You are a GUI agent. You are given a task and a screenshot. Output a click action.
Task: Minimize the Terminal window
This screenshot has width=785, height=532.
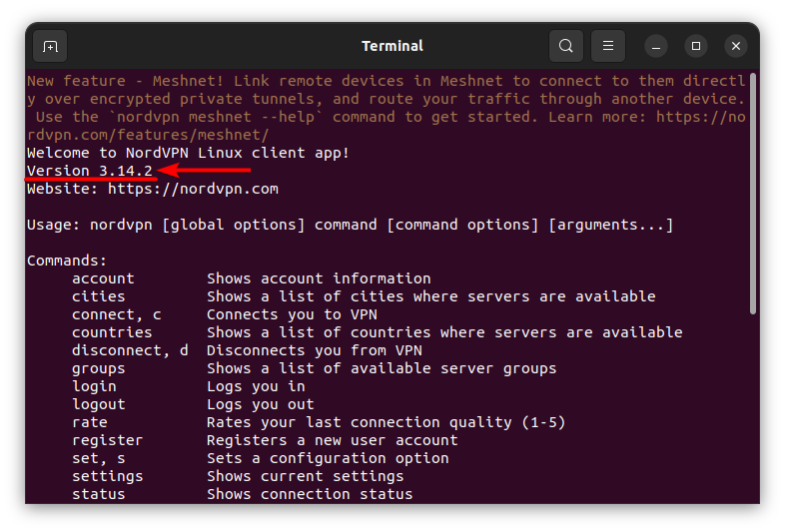656,46
